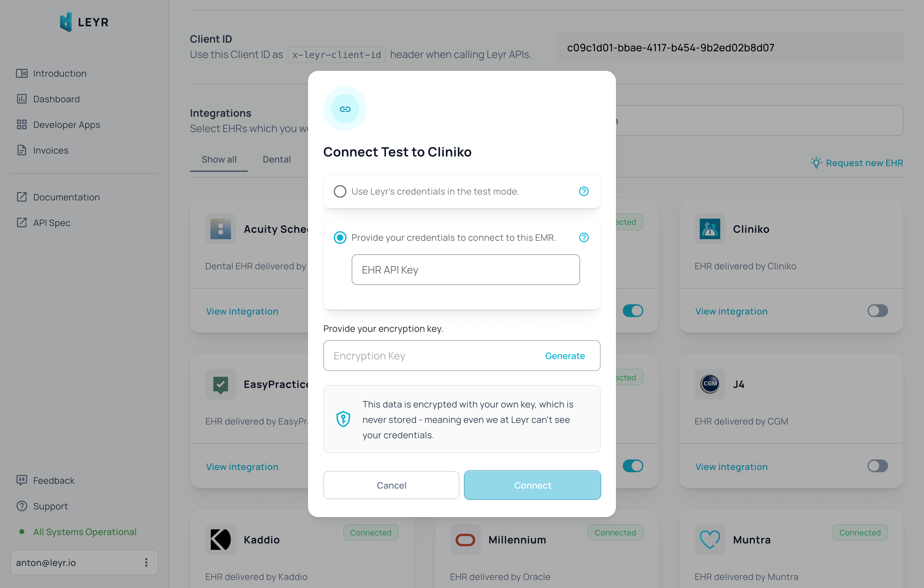
Task: Click the Generate encryption key link
Action: pyautogui.click(x=564, y=356)
